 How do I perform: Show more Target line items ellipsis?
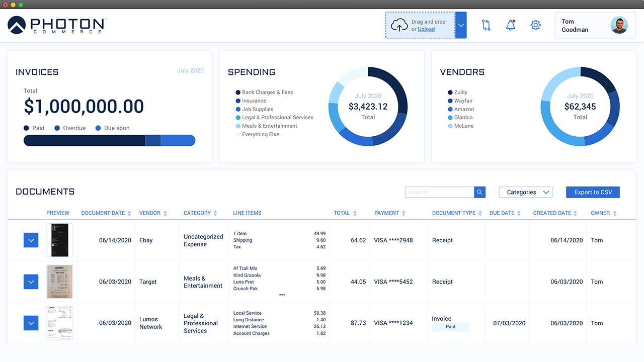(282, 295)
